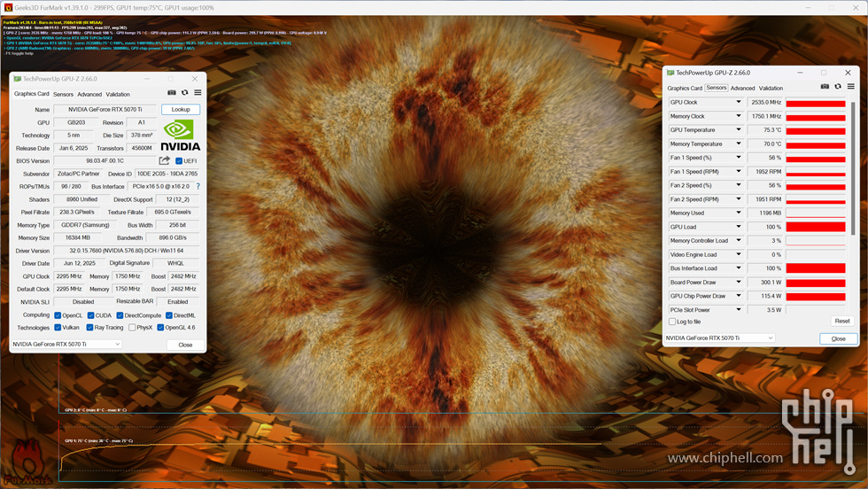Click Bandwidth 896.0 GB/s field

click(x=173, y=238)
